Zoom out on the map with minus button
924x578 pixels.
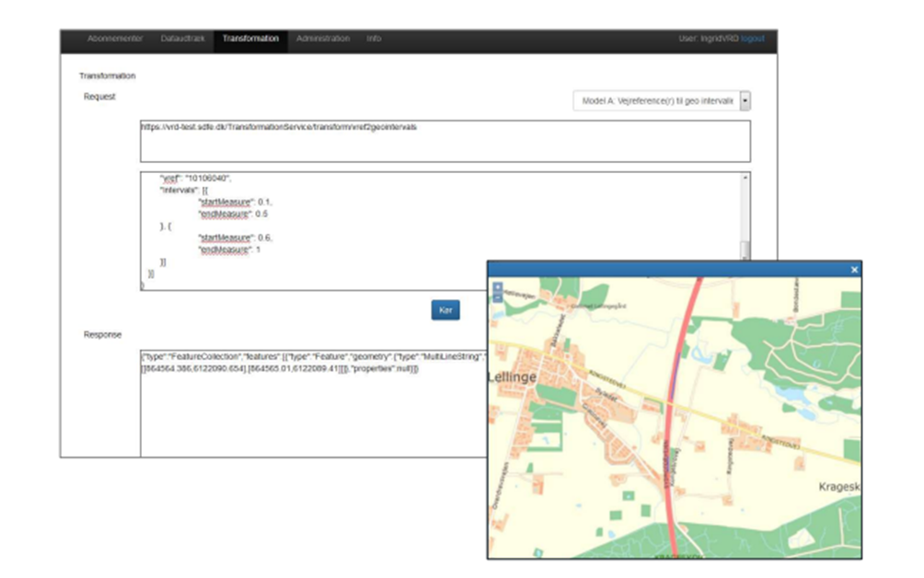click(498, 297)
